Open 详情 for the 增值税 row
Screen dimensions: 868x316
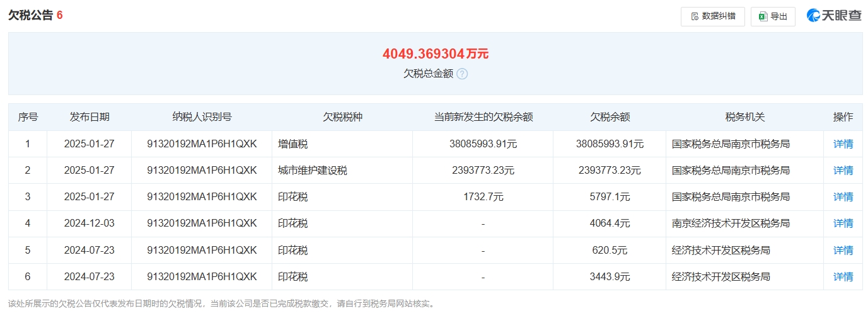click(x=843, y=144)
